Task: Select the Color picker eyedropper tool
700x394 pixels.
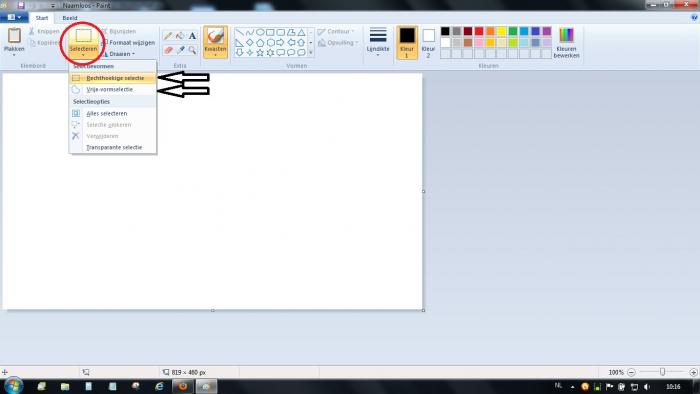Action: tap(180, 50)
